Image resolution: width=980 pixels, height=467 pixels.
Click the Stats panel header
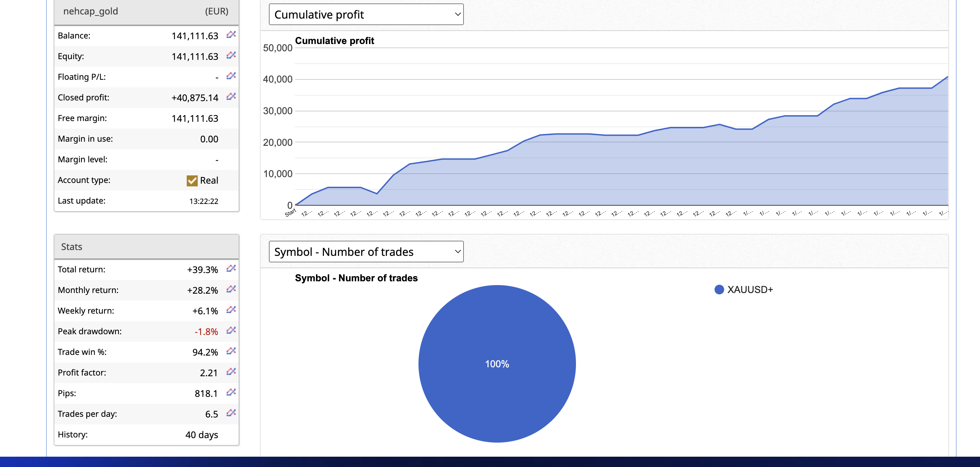72,247
